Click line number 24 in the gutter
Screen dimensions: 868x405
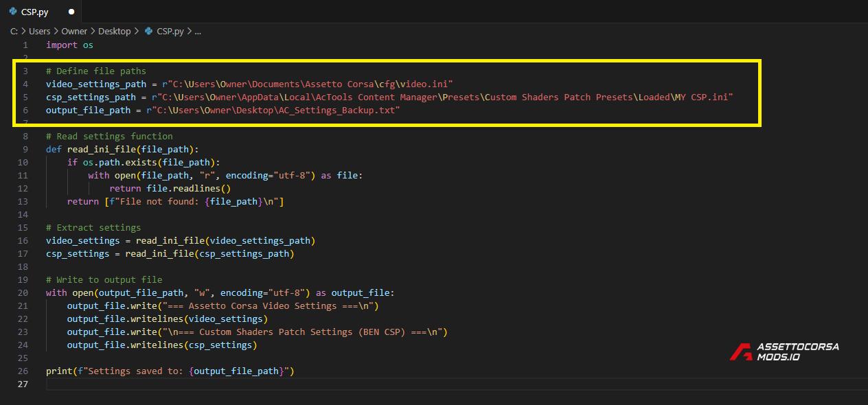click(x=23, y=345)
